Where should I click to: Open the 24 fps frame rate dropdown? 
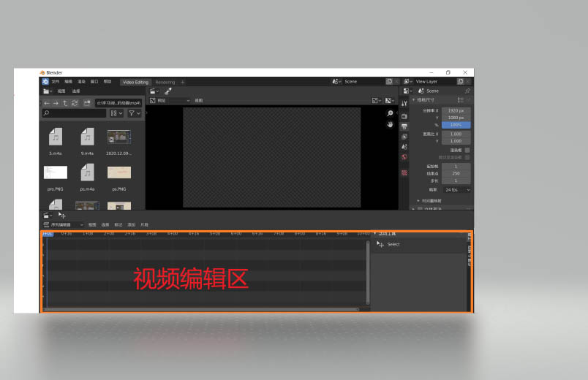[x=457, y=190]
